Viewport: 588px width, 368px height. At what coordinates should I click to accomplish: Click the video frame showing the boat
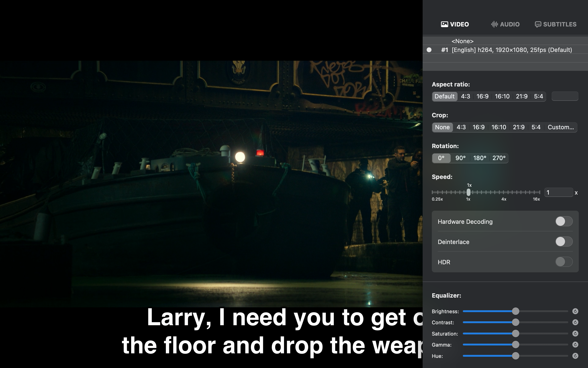tap(211, 184)
